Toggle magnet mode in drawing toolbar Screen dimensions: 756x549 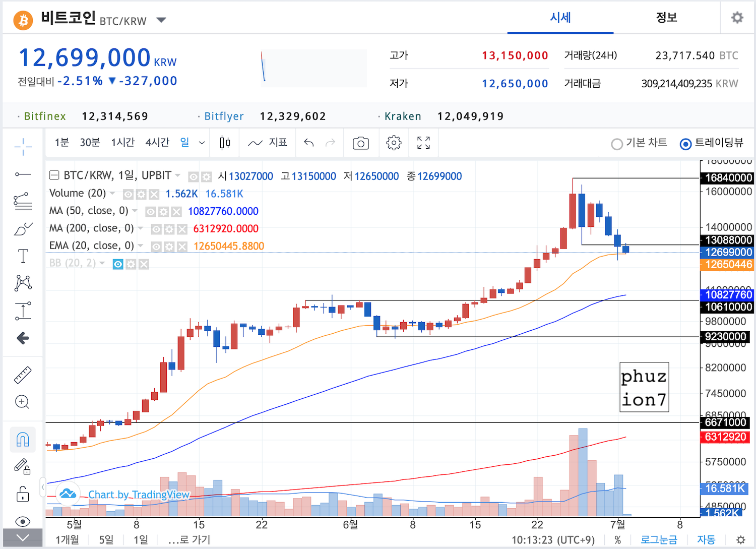click(23, 440)
